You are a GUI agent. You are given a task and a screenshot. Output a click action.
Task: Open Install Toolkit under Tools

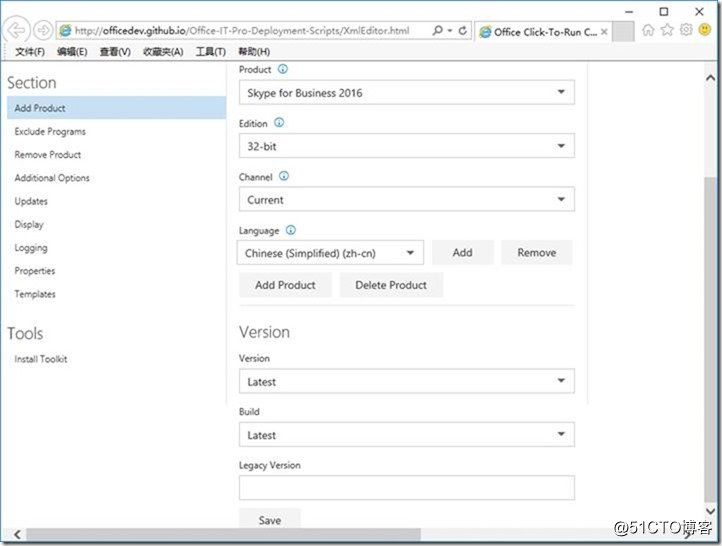41,359
